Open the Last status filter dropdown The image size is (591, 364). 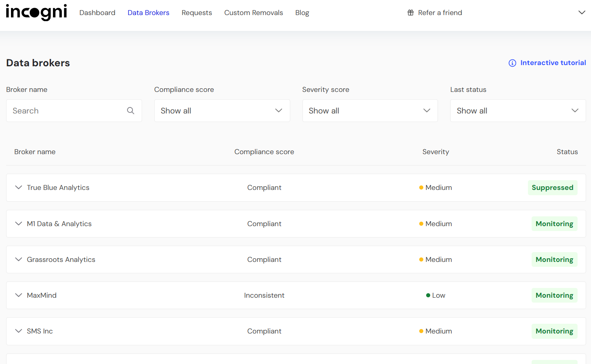[518, 110]
